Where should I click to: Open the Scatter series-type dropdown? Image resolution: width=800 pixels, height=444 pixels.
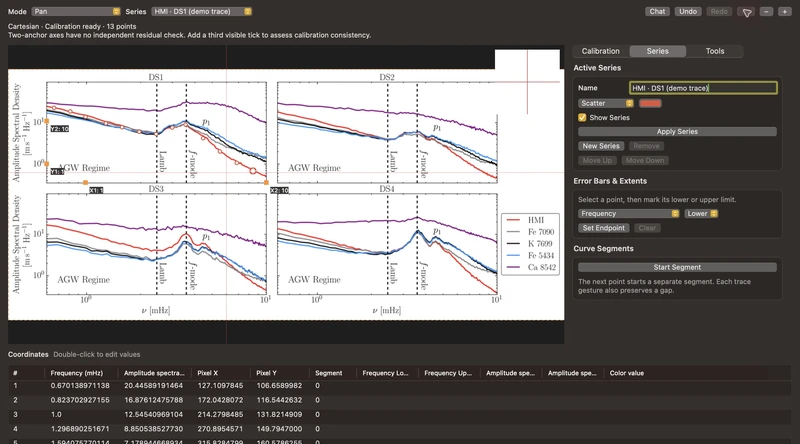pyautogui.click(x=606, y=103)
